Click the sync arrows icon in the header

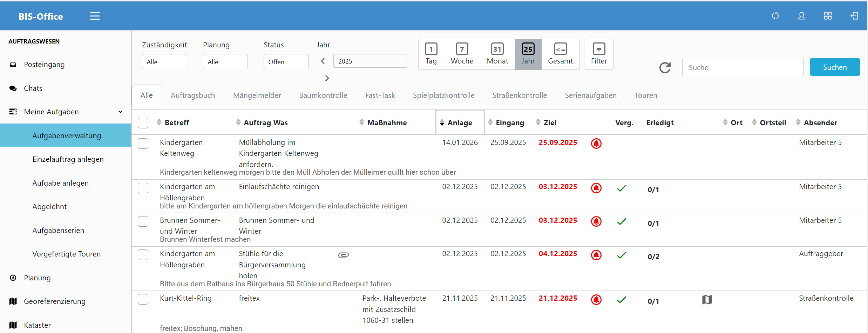(775, 16)
